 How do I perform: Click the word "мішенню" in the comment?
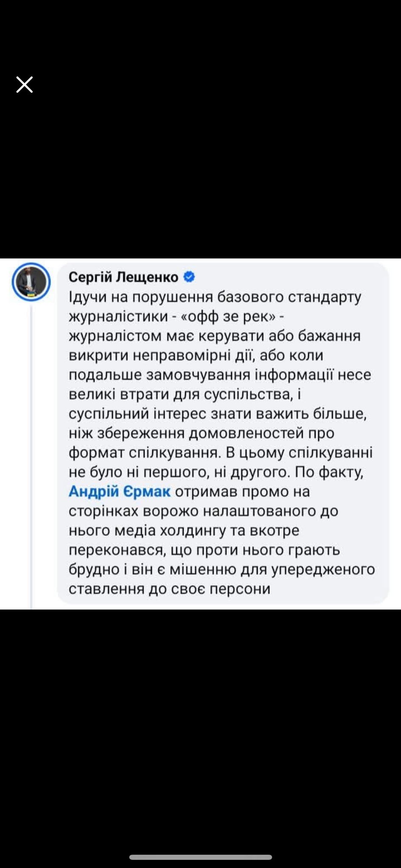coord(203,570)
